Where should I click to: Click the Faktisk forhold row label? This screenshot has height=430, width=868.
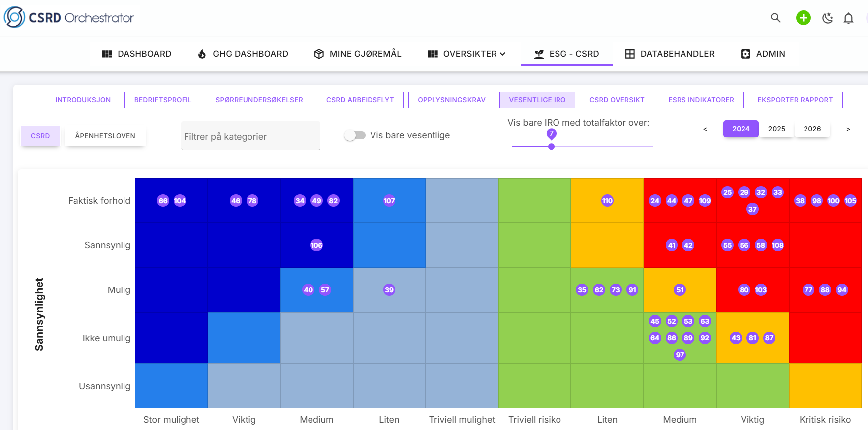[x=99, y=201]
